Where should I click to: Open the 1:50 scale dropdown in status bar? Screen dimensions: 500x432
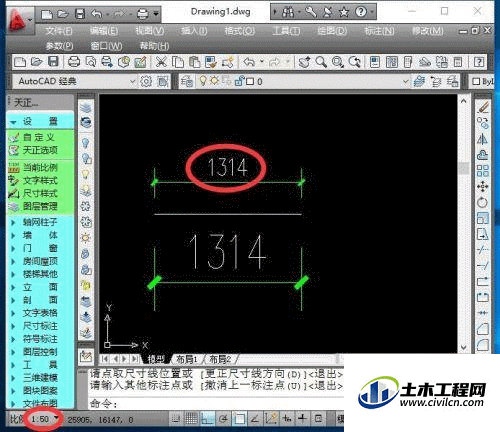[57, 418]
